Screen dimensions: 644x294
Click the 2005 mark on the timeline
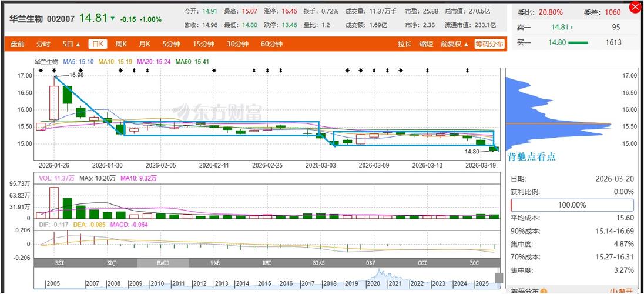tap(53, 284)
